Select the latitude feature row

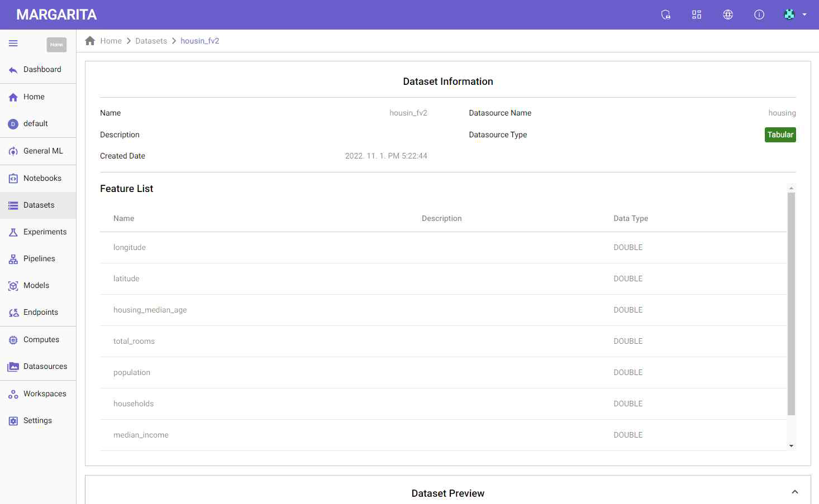click(x=443, y=279)
